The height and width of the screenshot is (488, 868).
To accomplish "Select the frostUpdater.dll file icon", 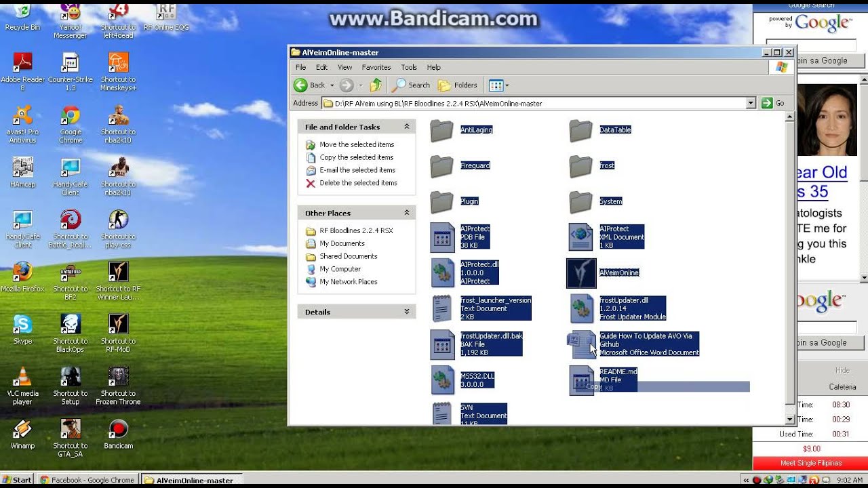I will [581, 308].
